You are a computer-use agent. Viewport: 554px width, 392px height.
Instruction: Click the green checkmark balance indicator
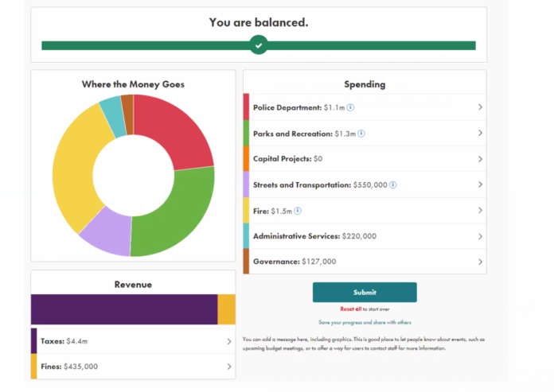point(258,45)
